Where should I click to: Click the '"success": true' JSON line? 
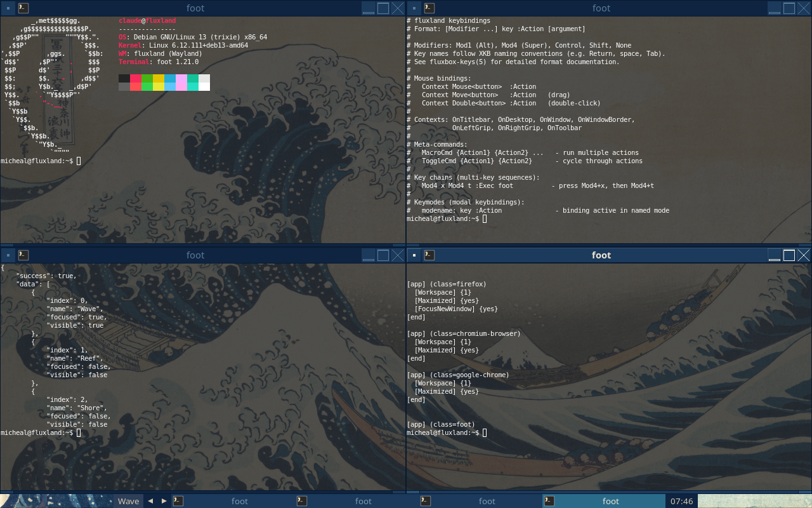pyautogui.click(x=46, y=276)
